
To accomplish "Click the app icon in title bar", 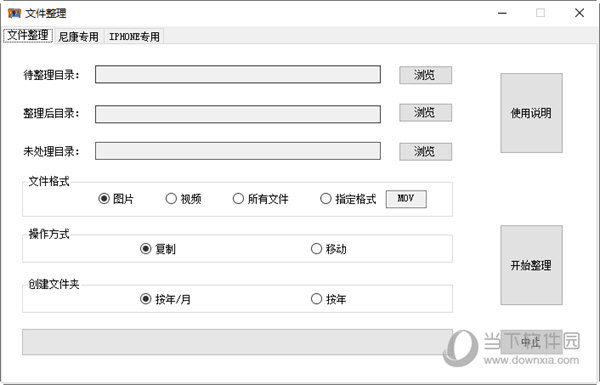I will [14, 13].
